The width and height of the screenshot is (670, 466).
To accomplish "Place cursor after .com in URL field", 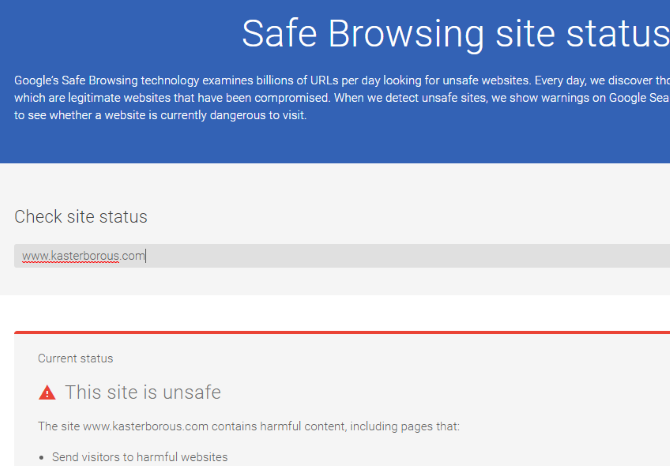I will 146,256.
